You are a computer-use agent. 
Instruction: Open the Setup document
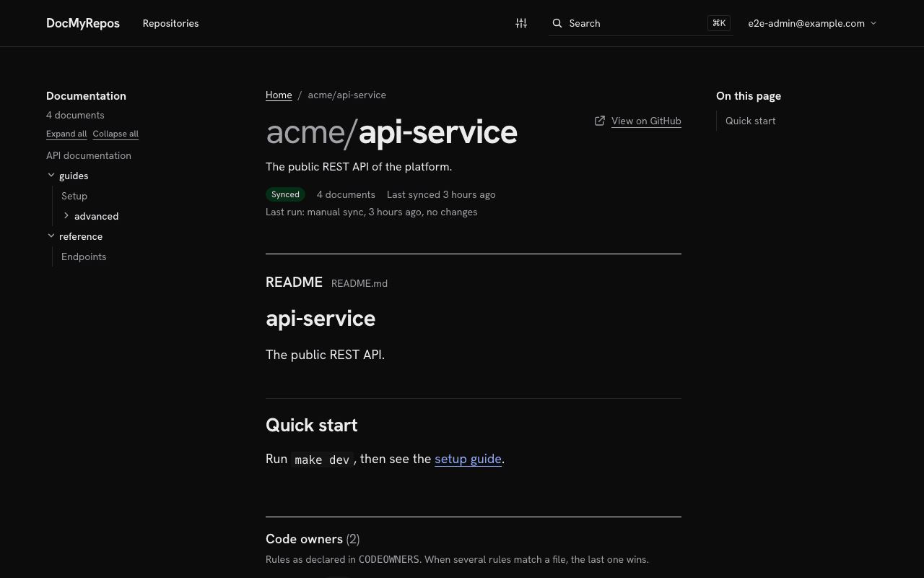[74, 196]
